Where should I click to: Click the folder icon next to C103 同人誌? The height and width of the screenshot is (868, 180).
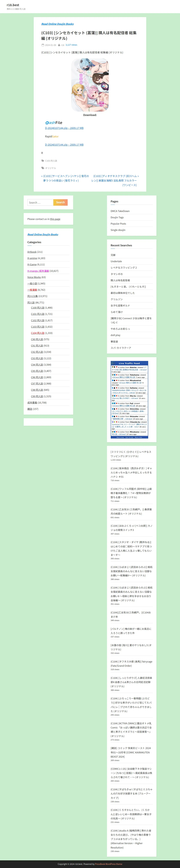pyautogui.click(x=43, y=161)
